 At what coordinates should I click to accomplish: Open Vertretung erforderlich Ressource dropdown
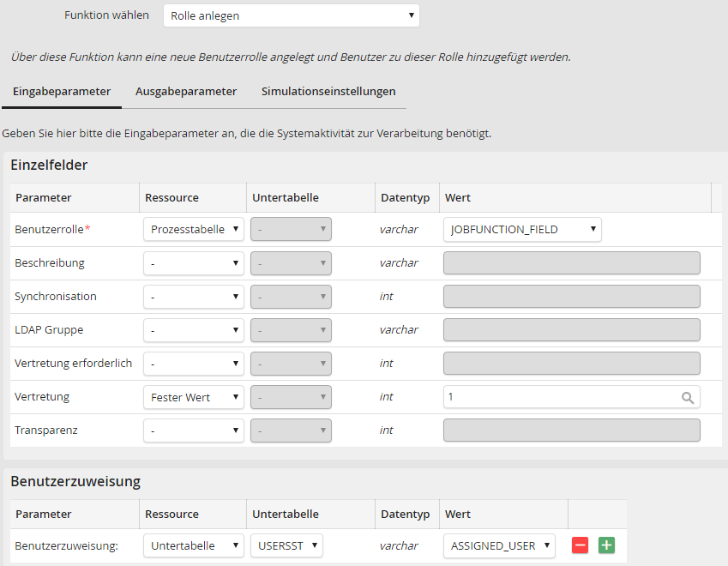[x=193, y=364]
